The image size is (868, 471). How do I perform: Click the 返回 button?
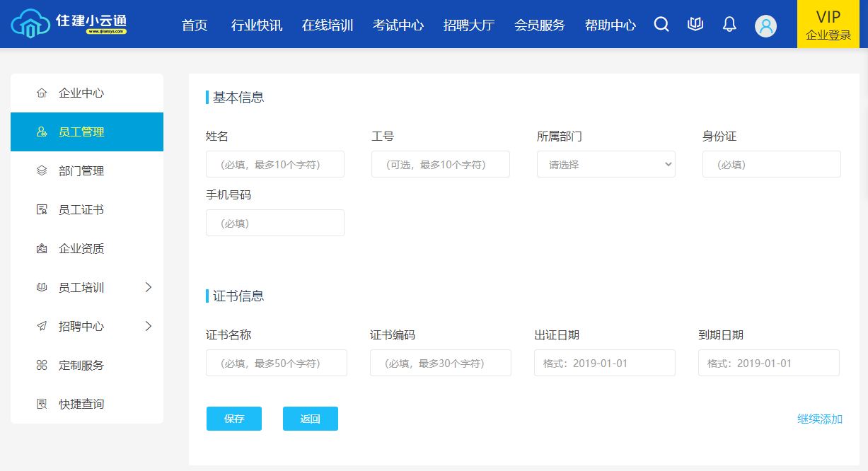pyautogui.click(x=310, y=419)
